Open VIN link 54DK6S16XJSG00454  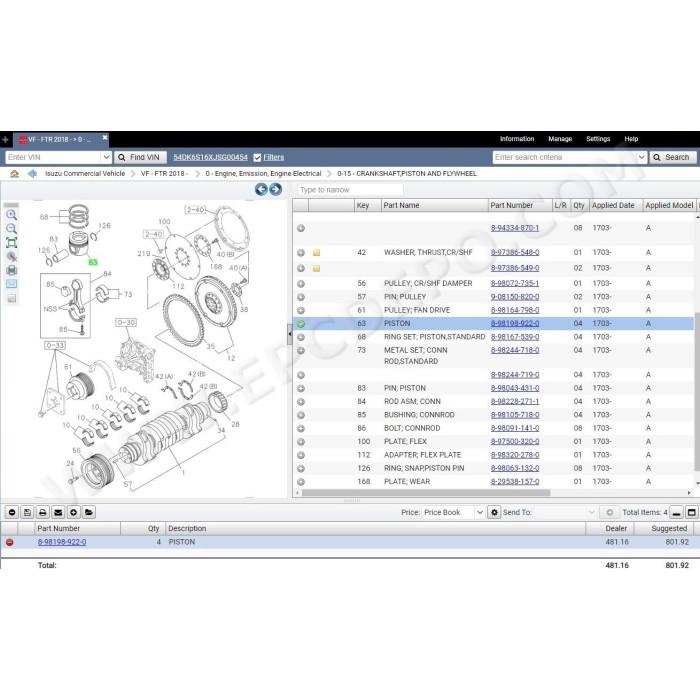point(210,157)
